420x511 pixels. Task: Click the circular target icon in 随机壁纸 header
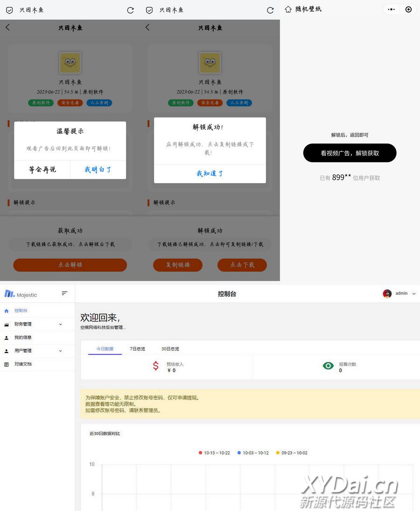tap(408, 9)
